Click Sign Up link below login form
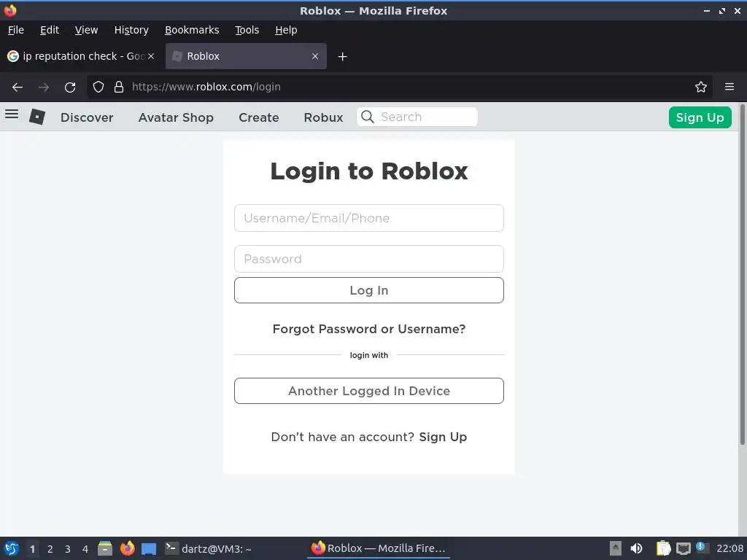Image resolution: width=747 pixels, height=560 pixels. point(443,437)
